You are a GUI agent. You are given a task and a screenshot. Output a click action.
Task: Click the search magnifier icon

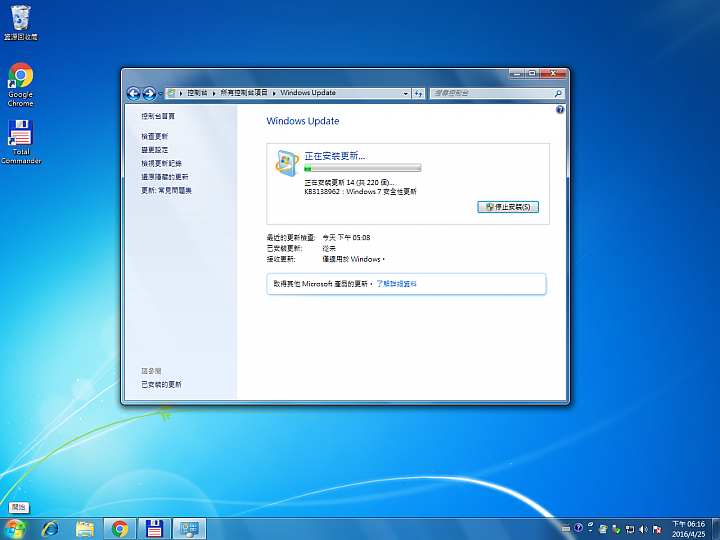[558, 93]
